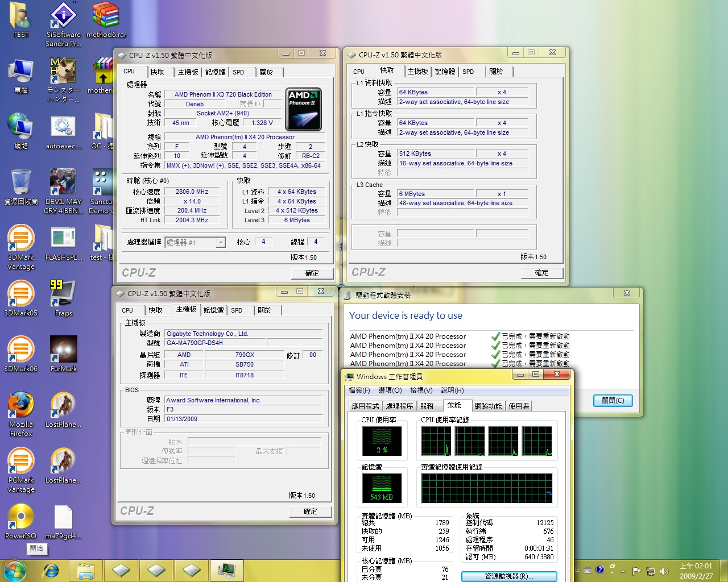Launch Internet Explorer from taskbar

coord(51,570)
